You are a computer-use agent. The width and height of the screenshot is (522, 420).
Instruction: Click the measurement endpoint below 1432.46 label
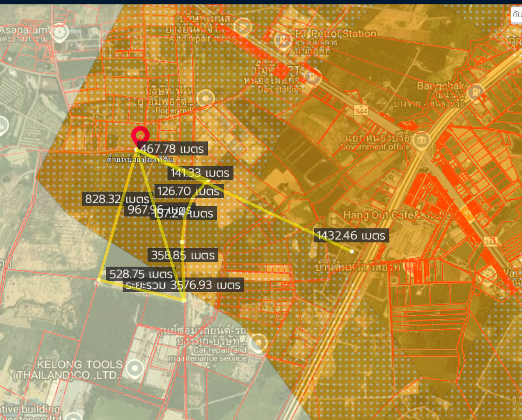tap(352, 251)
